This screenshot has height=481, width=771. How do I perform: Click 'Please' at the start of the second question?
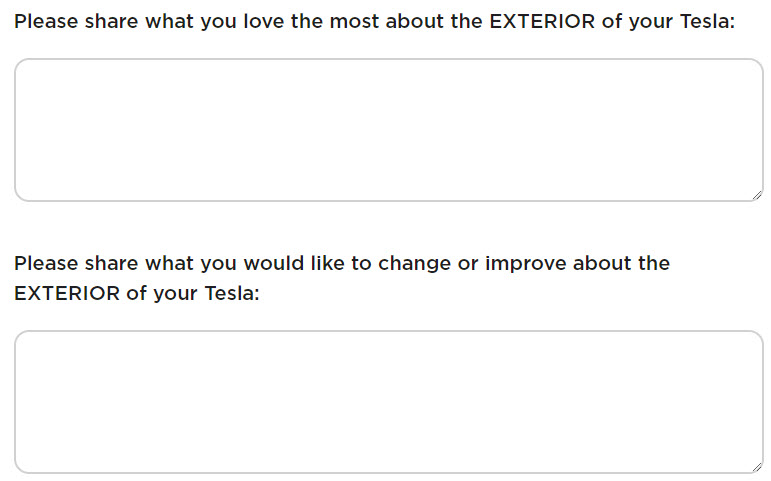coord(46,264)
